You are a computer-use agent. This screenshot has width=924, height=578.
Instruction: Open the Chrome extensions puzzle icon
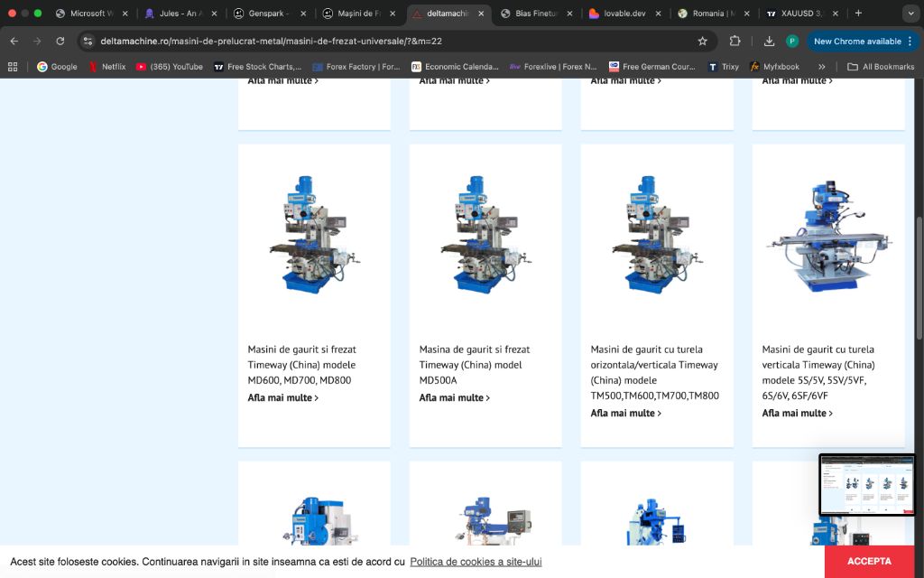point(735,41)
